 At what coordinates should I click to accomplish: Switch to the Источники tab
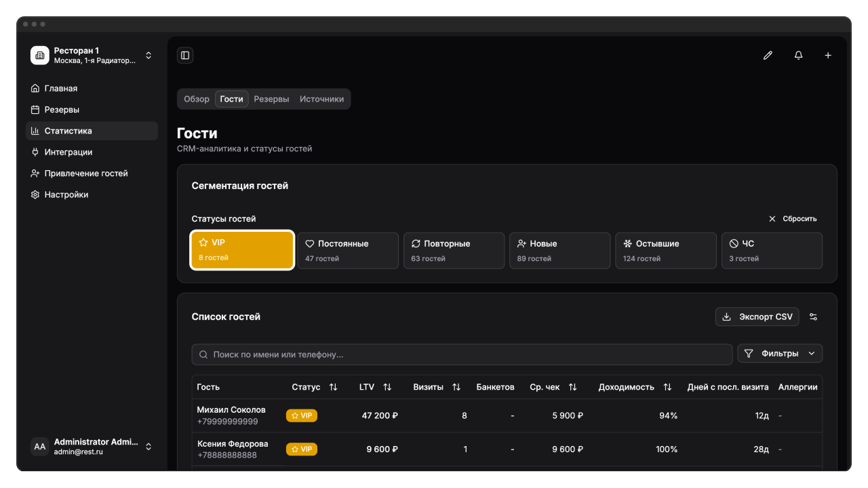tap(321, 99)
